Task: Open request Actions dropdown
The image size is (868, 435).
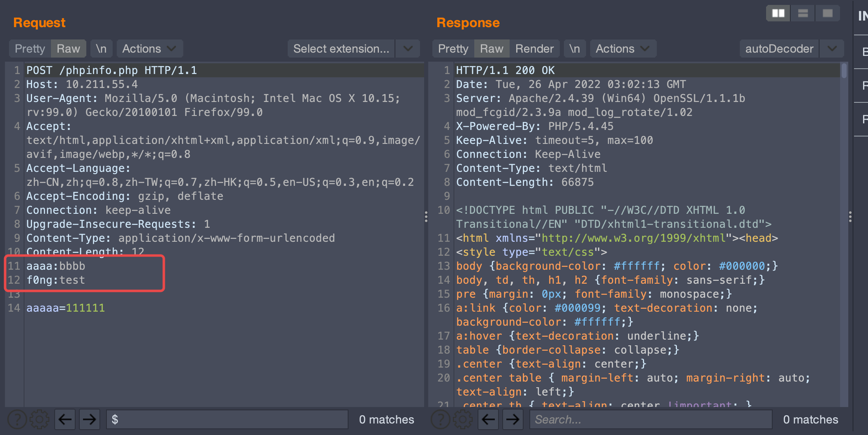Action: 149,49
